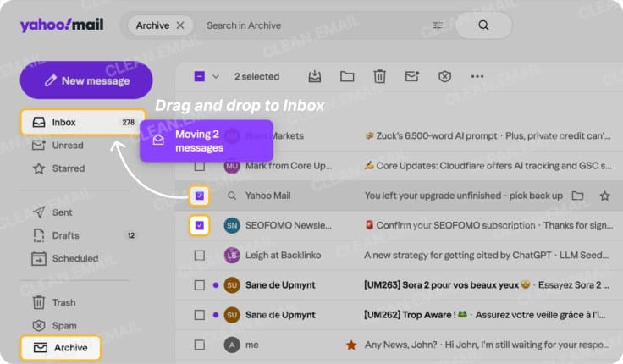Click the search icon beside Yahoo Mail sender
This screenshot has height=364, width=623.
click(x=232, y=196)
